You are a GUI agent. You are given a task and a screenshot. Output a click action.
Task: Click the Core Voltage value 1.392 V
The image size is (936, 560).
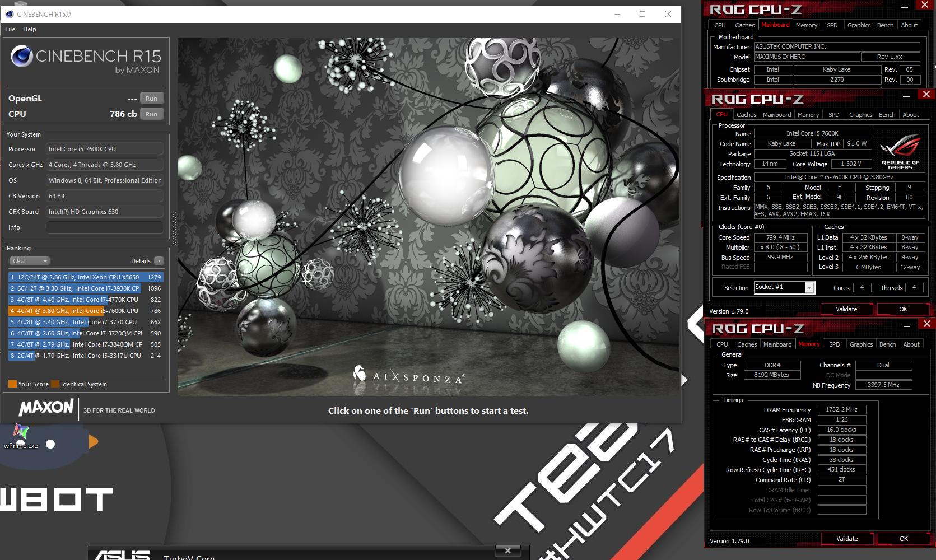pyautogui.click(x=850, y=164)
